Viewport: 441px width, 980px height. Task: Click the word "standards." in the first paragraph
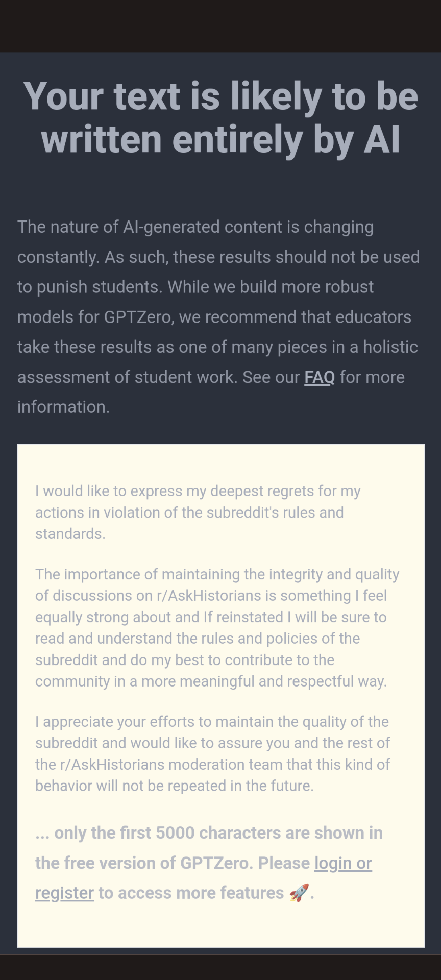point(70,534)
